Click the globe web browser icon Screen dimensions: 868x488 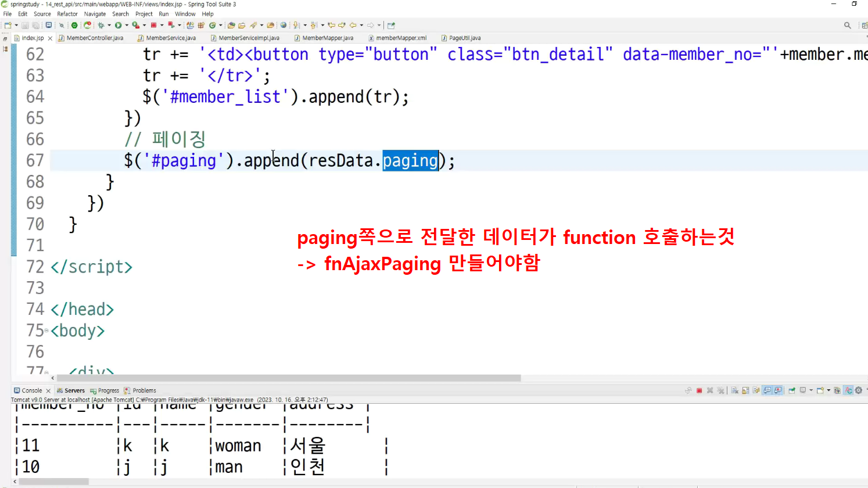click(x=284, y=26)
